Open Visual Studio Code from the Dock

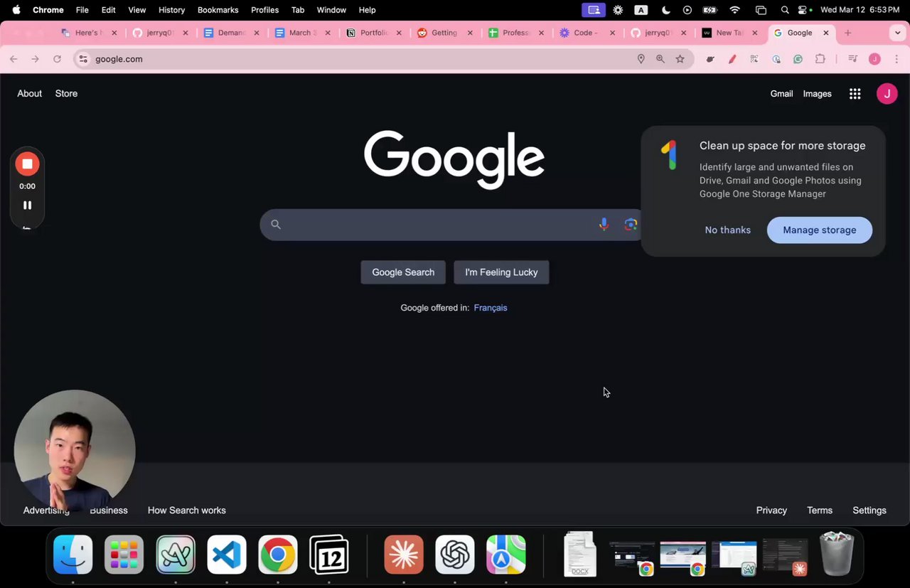[x=227, y=555]
